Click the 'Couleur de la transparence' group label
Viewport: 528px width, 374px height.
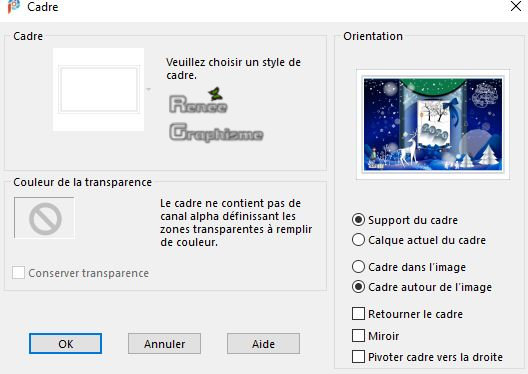pos(82,182)
